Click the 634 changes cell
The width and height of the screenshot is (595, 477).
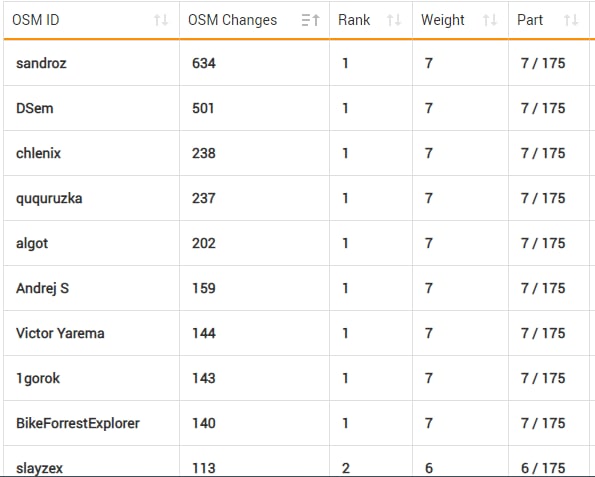[204, 63]
